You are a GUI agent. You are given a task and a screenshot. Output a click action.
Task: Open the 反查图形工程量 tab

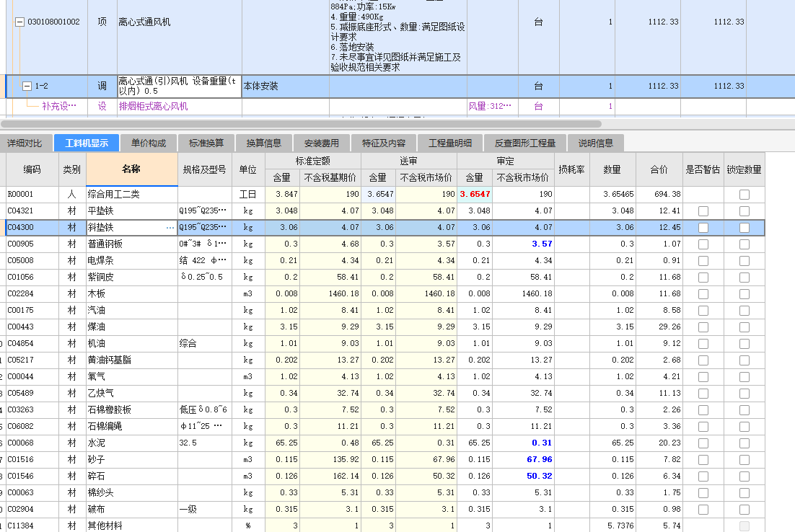coord(525,143)
